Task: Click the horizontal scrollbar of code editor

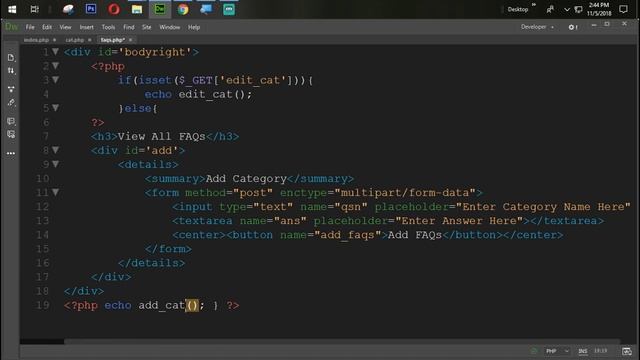Action: click(x=342, y=341)
